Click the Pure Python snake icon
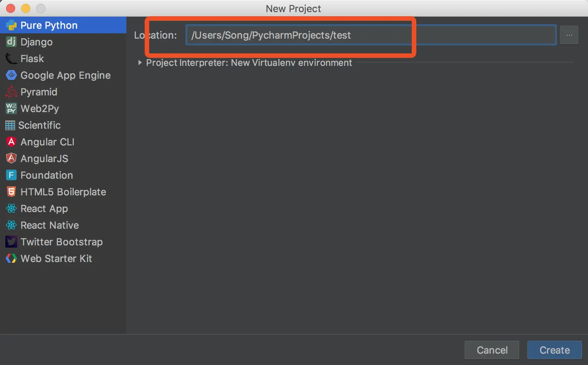 coord(11,25)
